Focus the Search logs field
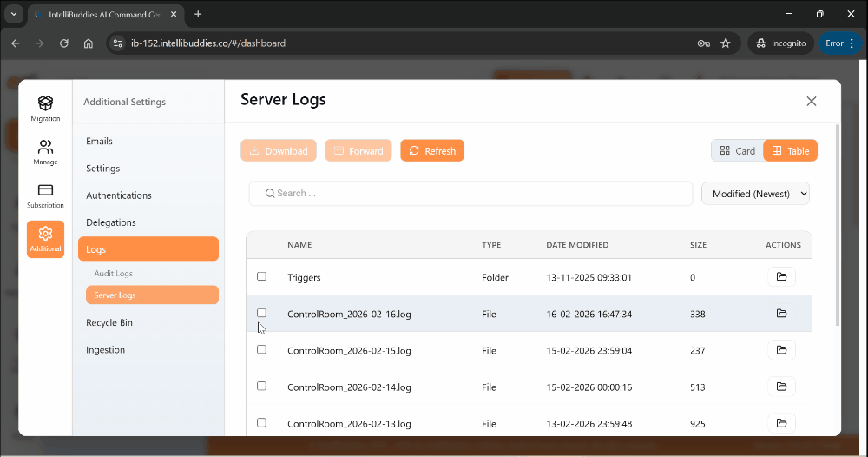This screenshot has height=457, width=868. (470, 194)
